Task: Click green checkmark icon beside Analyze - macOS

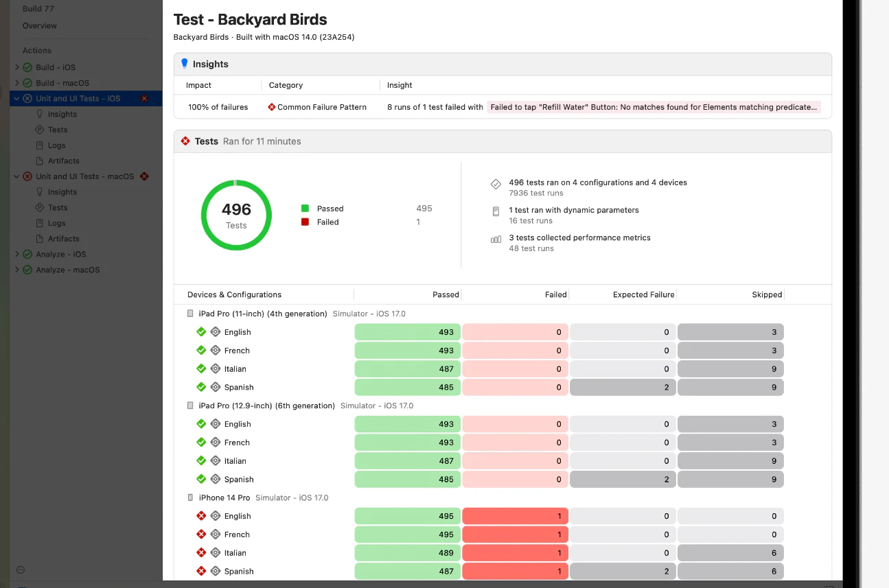Action: tap(27, 270)
